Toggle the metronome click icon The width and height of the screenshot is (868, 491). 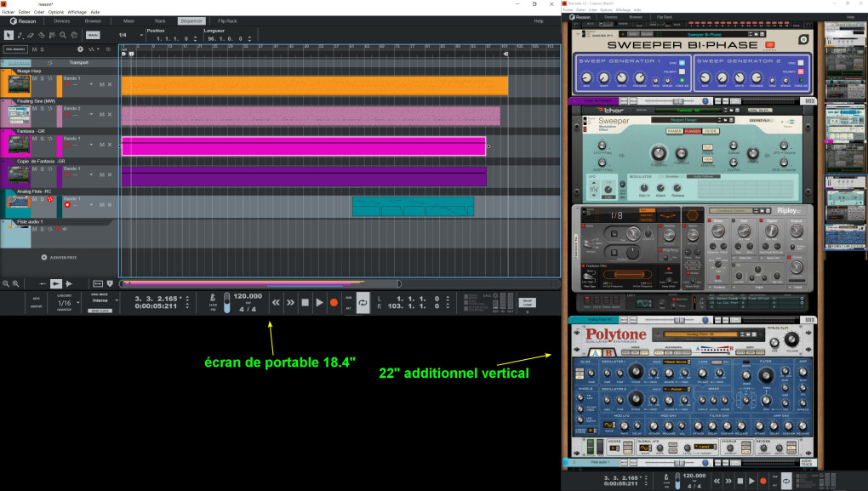(213, 298)
